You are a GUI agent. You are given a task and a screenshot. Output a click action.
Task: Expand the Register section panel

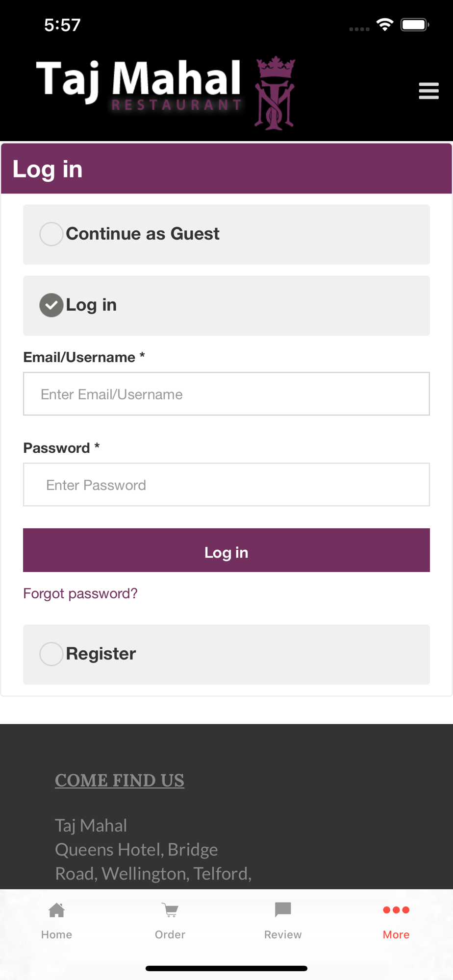click(226, 654)
